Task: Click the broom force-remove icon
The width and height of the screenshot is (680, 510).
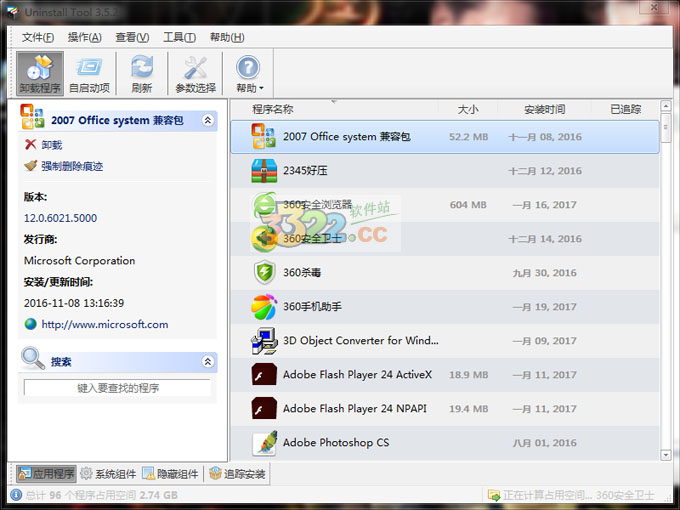Action: tap(30, 165)
